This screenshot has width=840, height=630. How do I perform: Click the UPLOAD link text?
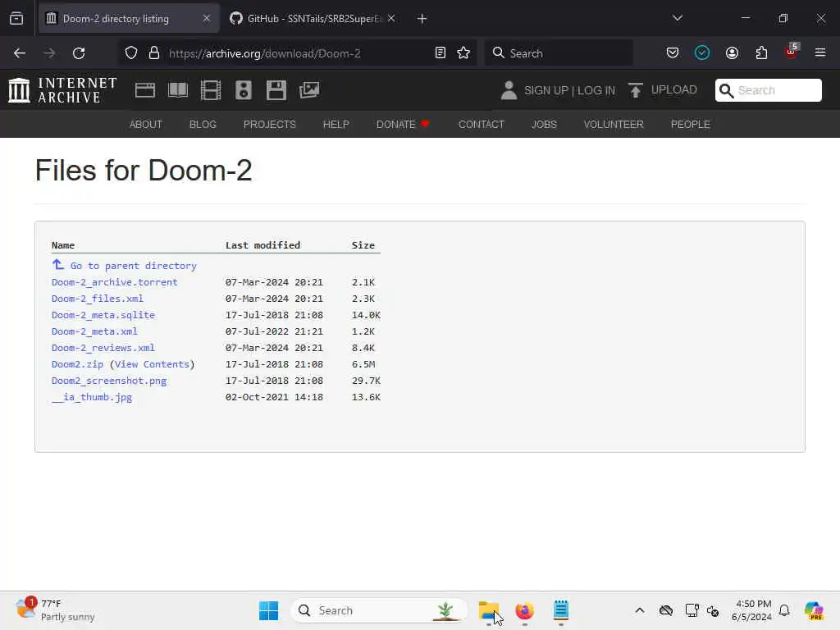[674, 90]
